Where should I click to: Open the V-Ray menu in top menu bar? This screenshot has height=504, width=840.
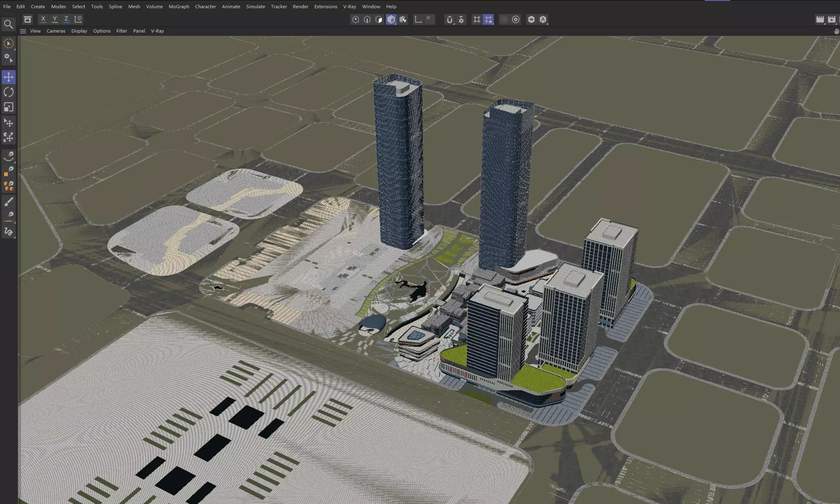click(350, 6)
